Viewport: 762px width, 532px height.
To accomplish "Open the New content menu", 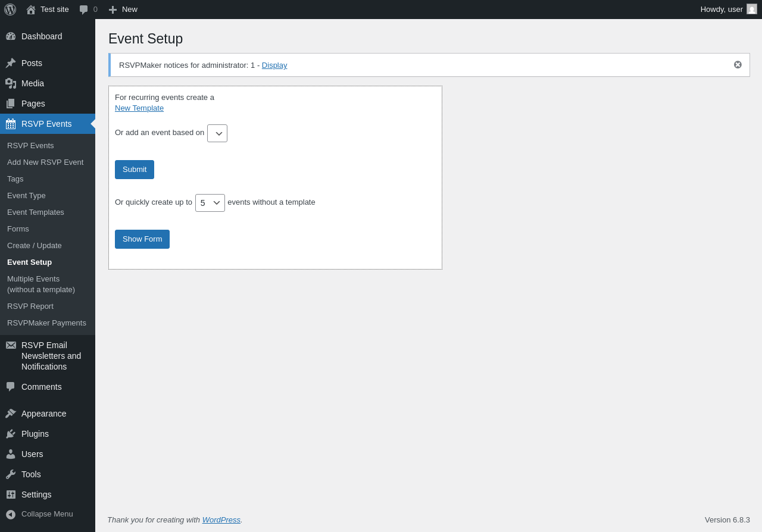I will point(123,10).
